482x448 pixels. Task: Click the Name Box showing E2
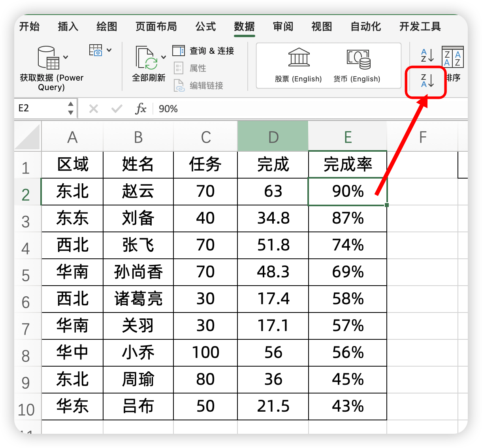pos(40,108)
